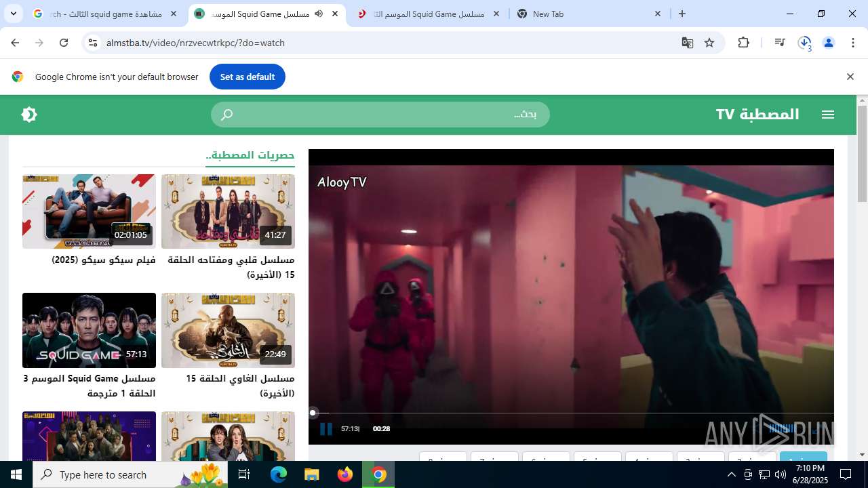The image size is (868, 488).
Task: Switch to the New Tab tab
Action: pyautogui.click(x=589, y=14)
